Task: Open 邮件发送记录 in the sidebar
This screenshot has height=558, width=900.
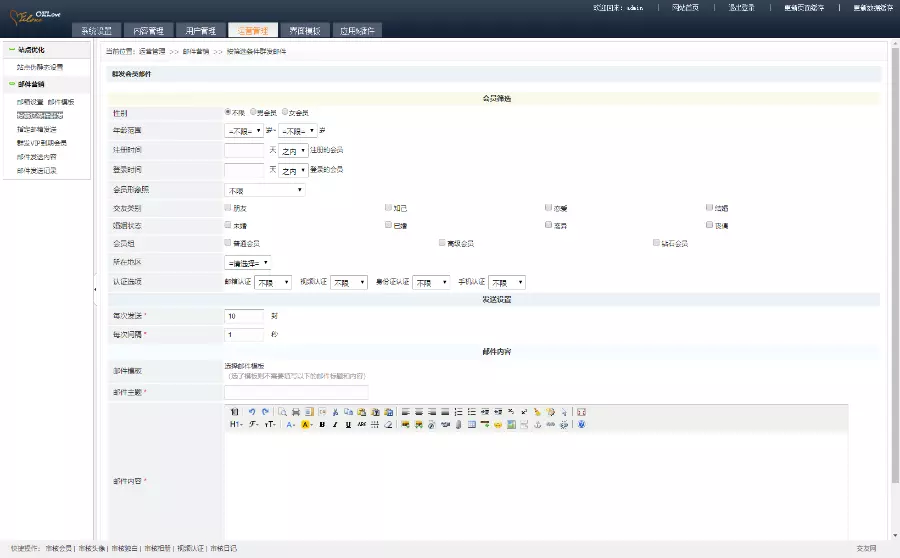Action: point(37,170)
